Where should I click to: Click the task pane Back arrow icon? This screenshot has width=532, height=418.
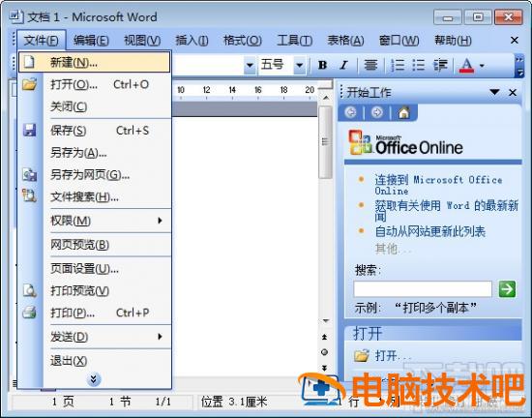(x=351, y=112)
